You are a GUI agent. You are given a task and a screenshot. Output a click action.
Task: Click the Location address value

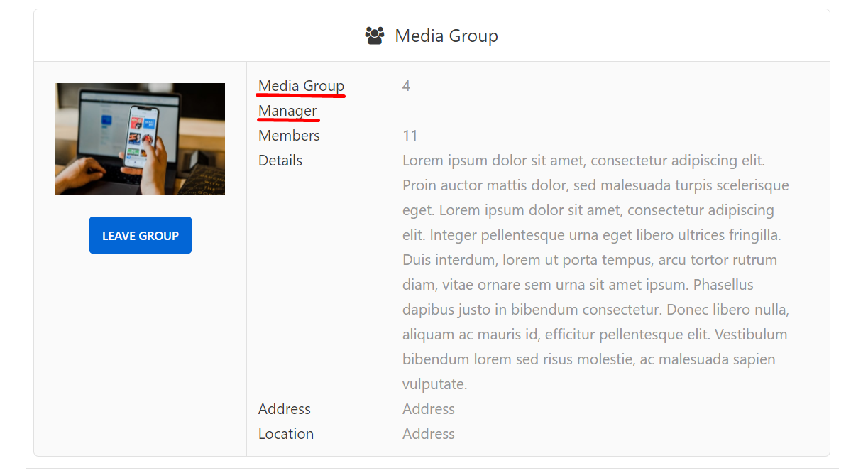[428, 433]
